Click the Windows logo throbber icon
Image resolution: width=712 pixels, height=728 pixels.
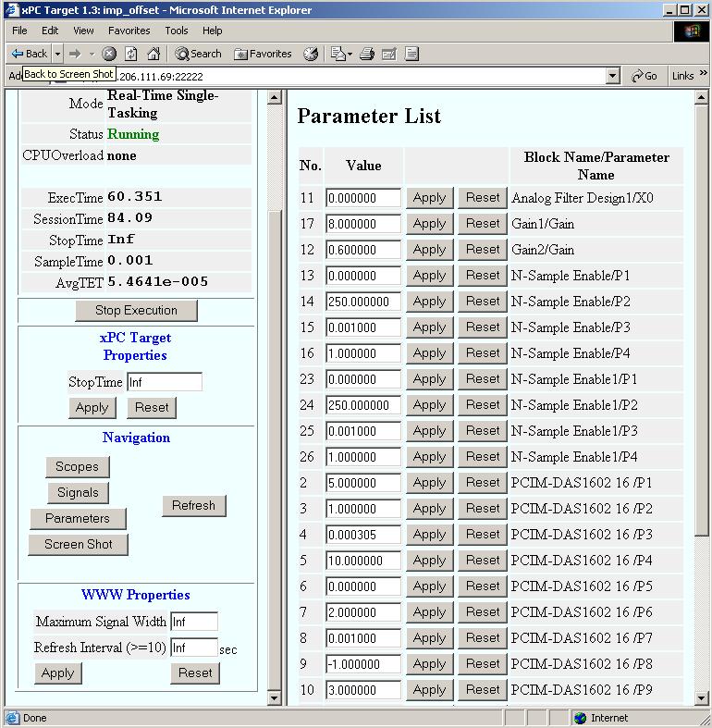coord(691,31)
